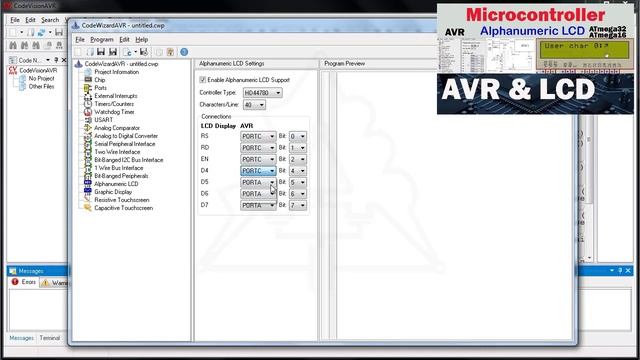640x360 pixels.
Task: Click New project icon in CodeWizardAVR toolbar
Action: coord(78,52)
